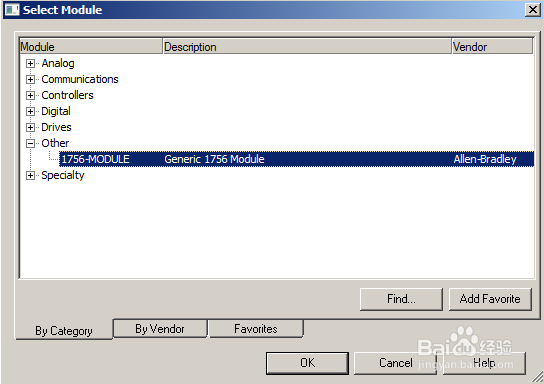Click the Select Module title bar icon
The image size is (544, 384).
[12, 10]
